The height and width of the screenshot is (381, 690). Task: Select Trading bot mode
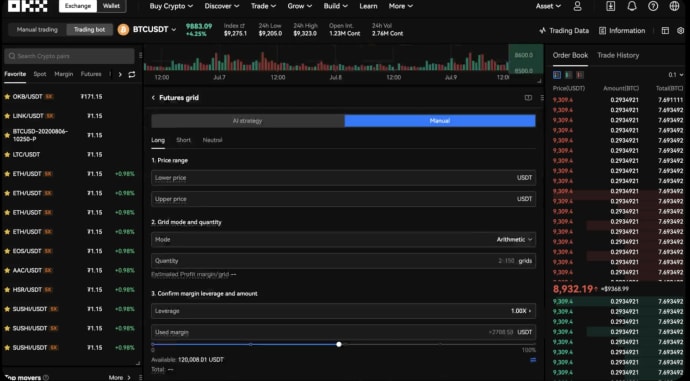(90, 29)
